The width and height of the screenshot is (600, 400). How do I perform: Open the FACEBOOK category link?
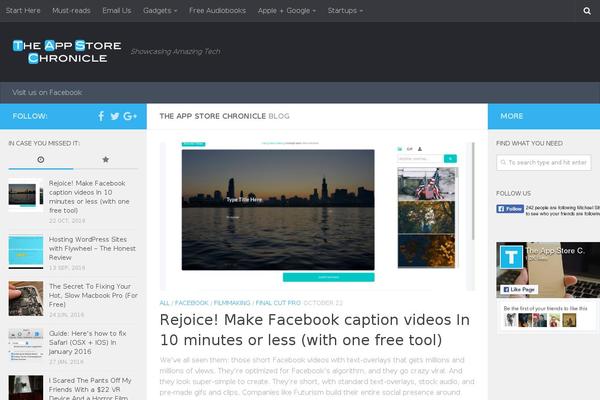pyautogui.click(x=191, y=303)
